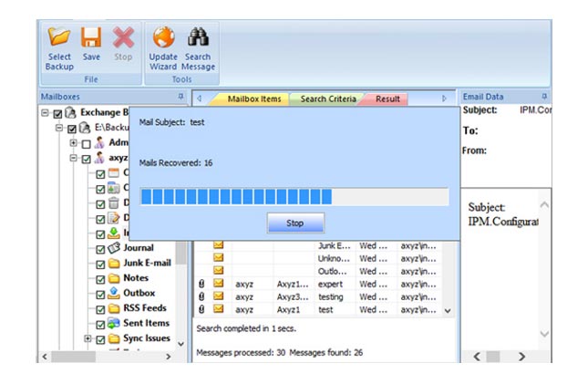Check the Adm mailbox checkbox
This screenshot has width=588, height=384.
87,144
